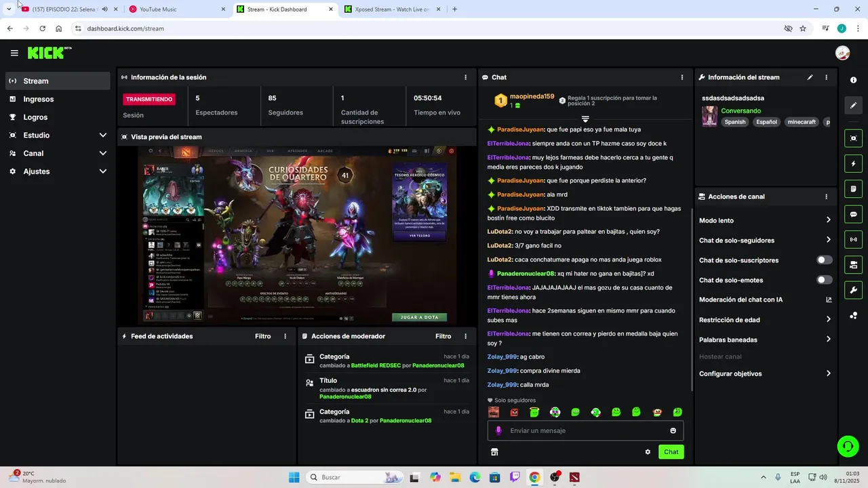Viewport: 868px width, 488px height.
Task: Open Acciones de canal three-dot menu
Action: (826, 197)
